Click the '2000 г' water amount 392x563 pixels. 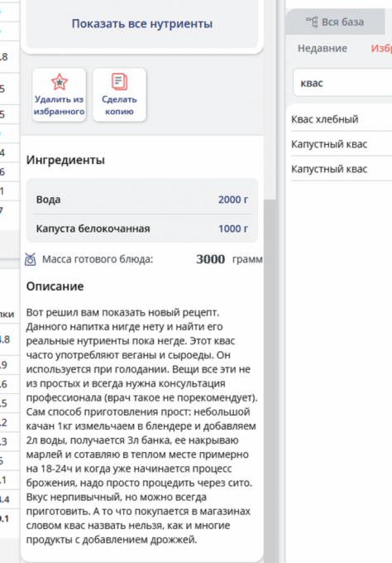233,200
